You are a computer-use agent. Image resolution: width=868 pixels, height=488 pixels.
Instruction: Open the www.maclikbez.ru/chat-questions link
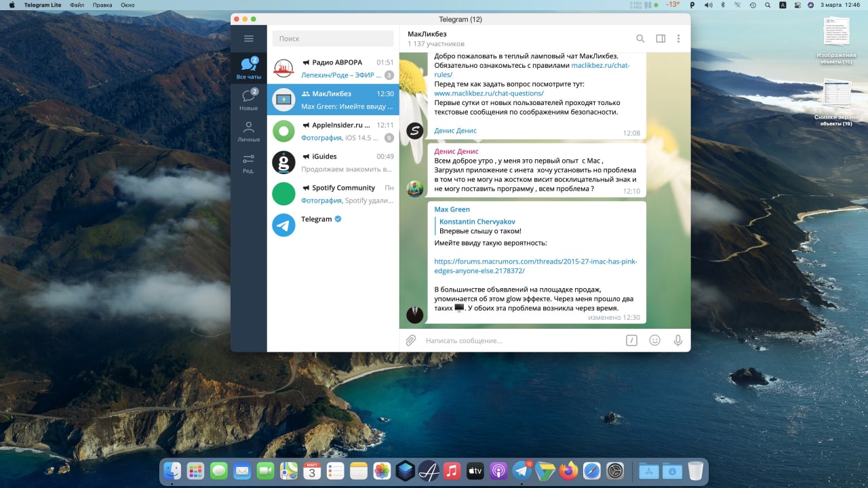(x=489, y=94)
